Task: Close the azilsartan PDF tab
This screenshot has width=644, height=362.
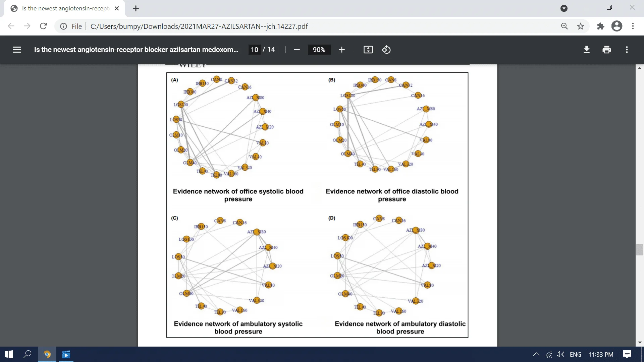Action: coord(117,8)
